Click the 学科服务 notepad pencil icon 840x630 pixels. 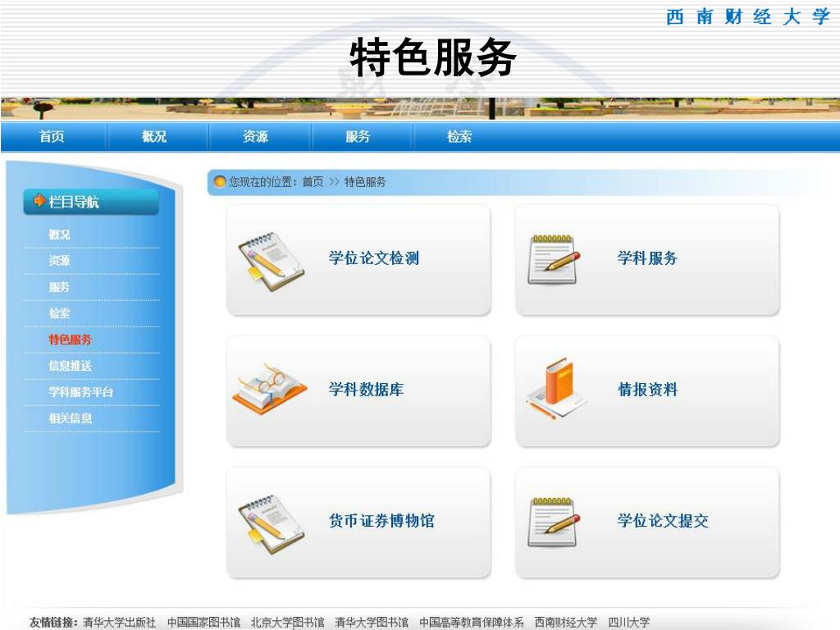pos(554,260)
